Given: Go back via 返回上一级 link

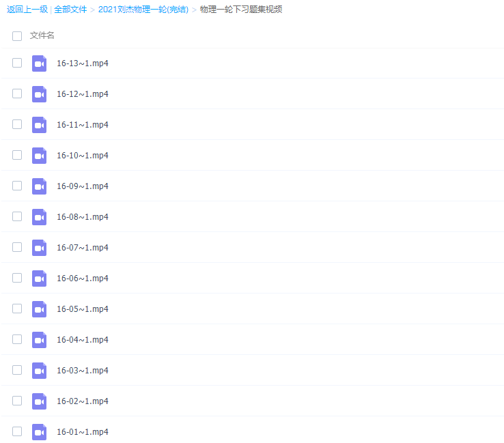Looking at the screenshot, I should [x=27, y=10].
